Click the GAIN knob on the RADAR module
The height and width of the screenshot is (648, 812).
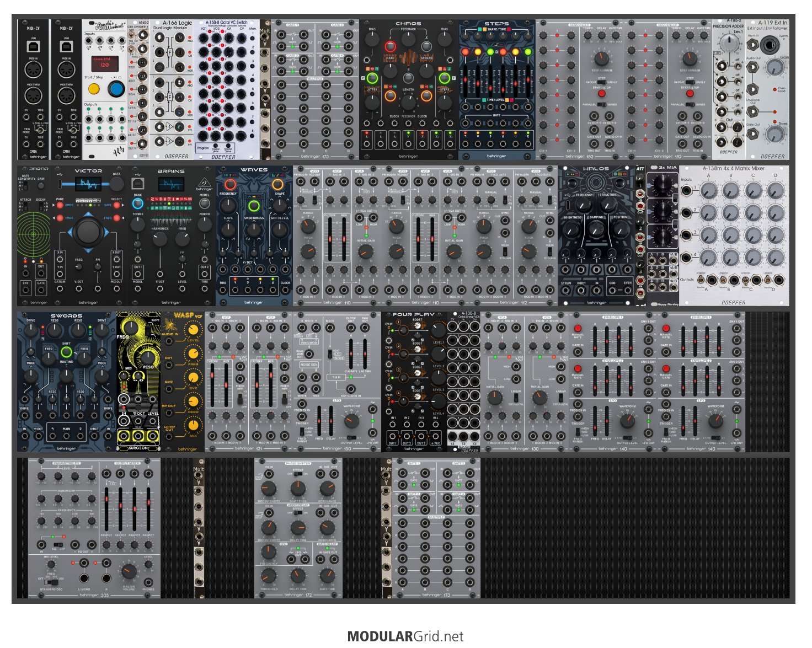[41, 186]
